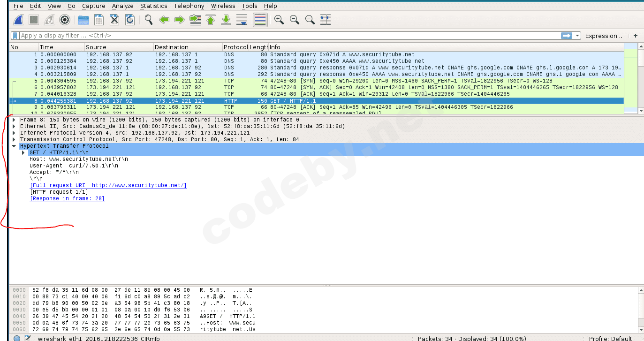The height and width of the screenshot is (341, 644).
Task: Expand the GET / HTTP/1.1 request line
Action: 24,152
